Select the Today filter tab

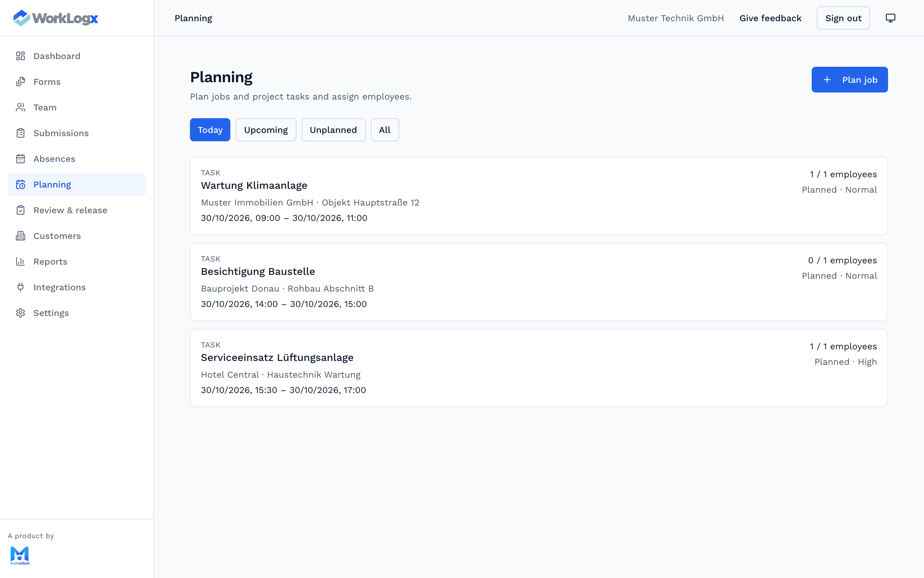click(x=210, y=130)
